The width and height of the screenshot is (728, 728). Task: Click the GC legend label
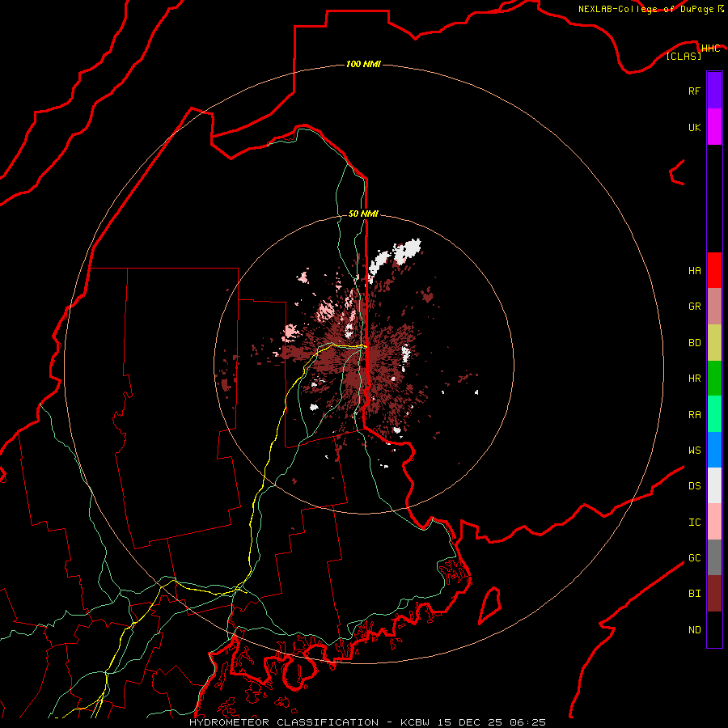[x=694, y=558]
